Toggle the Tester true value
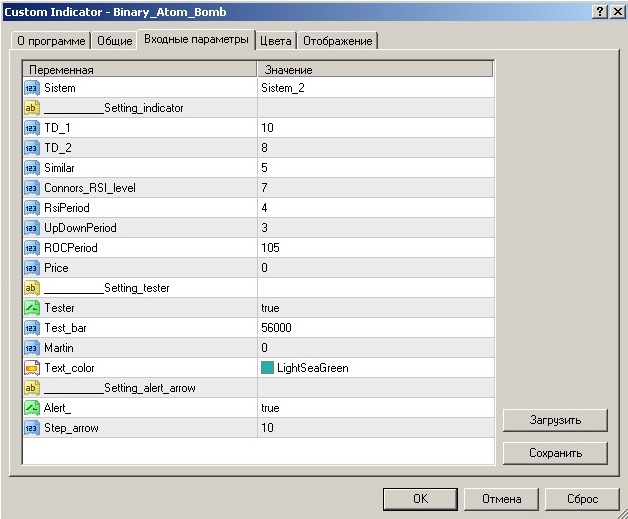The image size is (628, 519). (376, 308)
